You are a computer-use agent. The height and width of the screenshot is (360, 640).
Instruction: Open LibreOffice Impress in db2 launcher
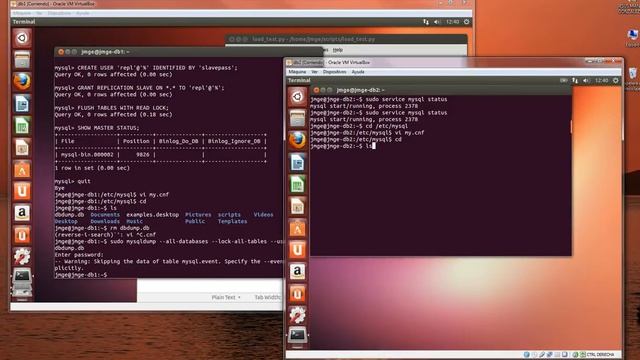pos(297,206)
